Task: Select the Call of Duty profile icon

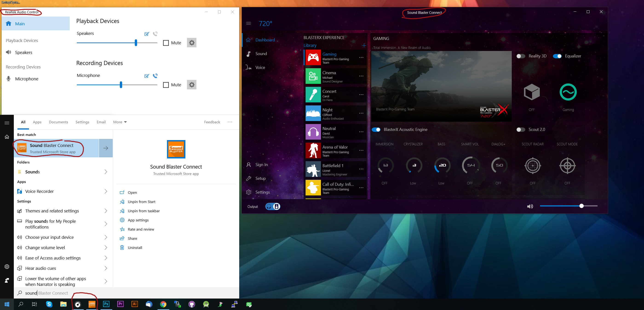Action: pyautogui.click(x=313, y=188)
